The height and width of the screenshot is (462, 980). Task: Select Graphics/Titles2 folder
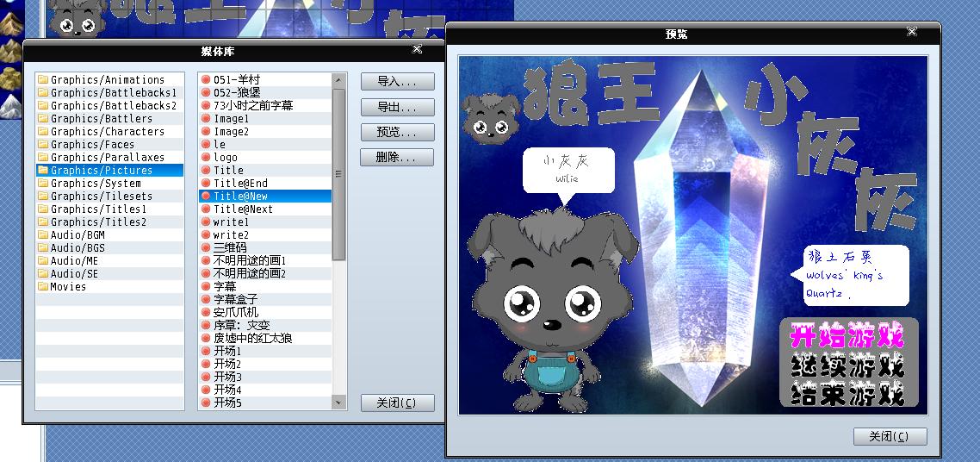pyautogui.click(x=109, y=222)
